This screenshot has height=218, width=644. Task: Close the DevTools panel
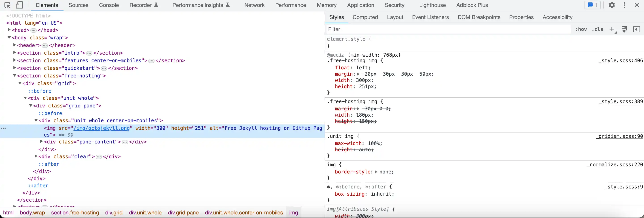pos(637,5)
